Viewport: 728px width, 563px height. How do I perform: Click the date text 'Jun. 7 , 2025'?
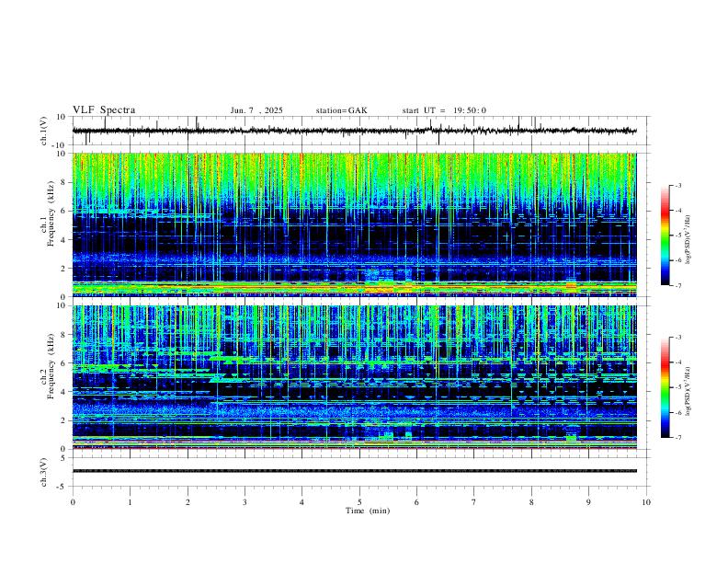pyautogui.click(x=256, y=110)
